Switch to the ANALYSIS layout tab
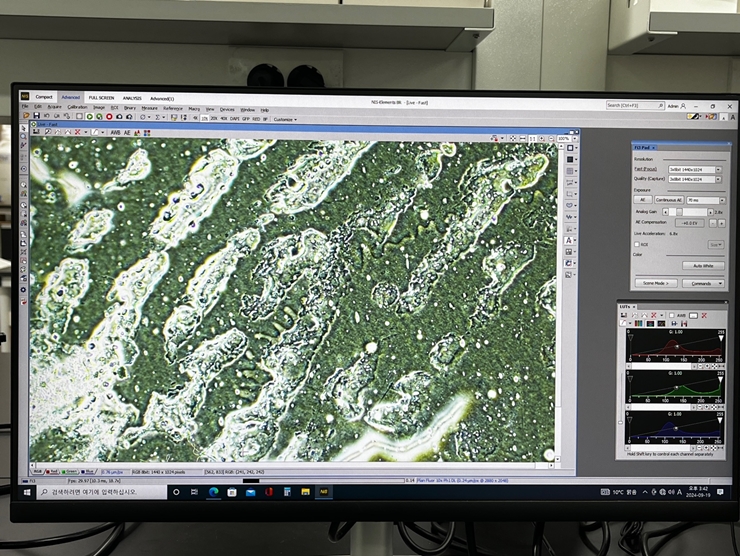740x556 pixels. tap(132, 98)
